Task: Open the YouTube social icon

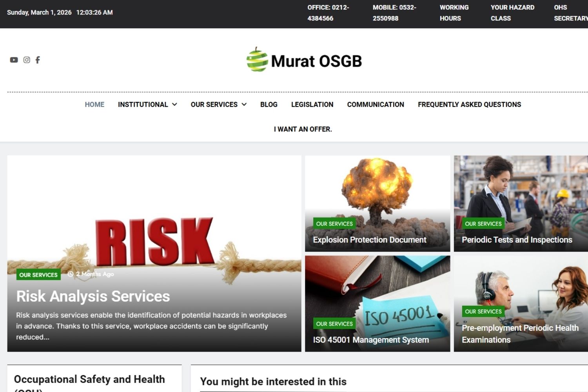Action: [14, 60]
